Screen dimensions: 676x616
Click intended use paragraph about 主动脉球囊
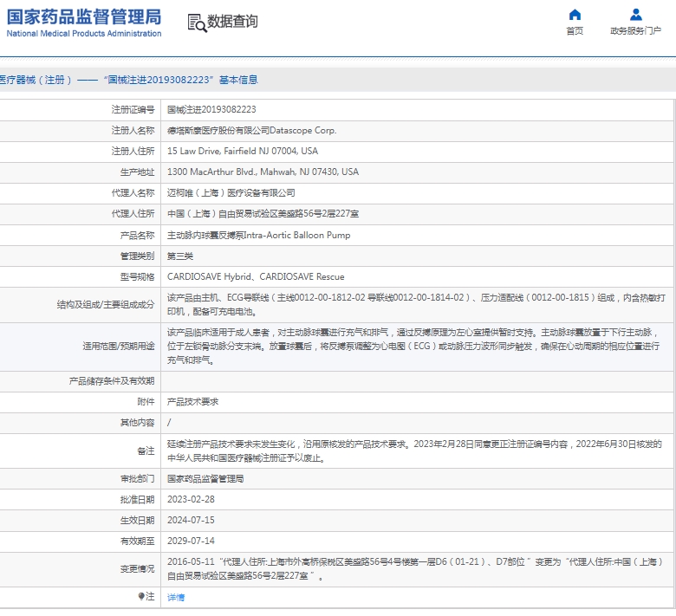click(x=413, y=347)
